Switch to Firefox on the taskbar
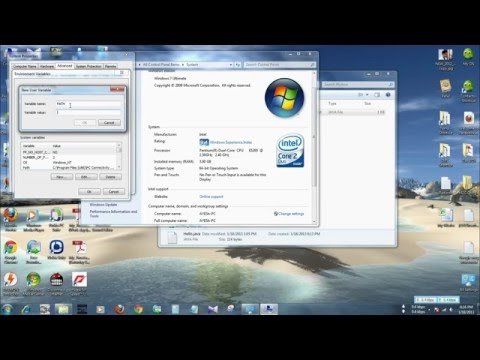Image resolution: width=480 pixels, height=360 pixels. click(x=120, y=309)
